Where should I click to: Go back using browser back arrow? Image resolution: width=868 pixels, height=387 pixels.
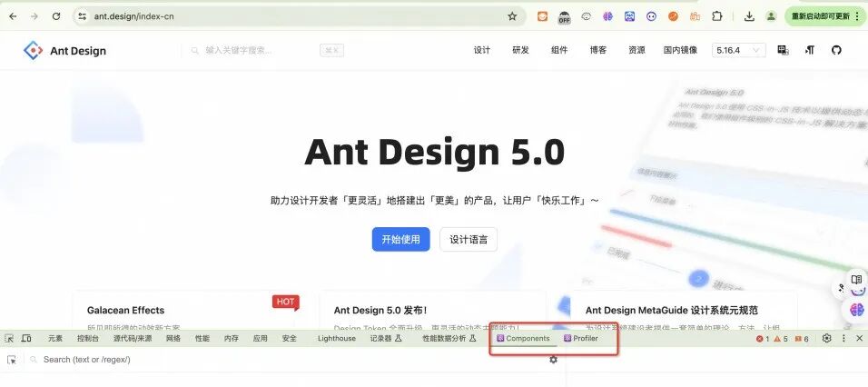[x=13, y=16]
